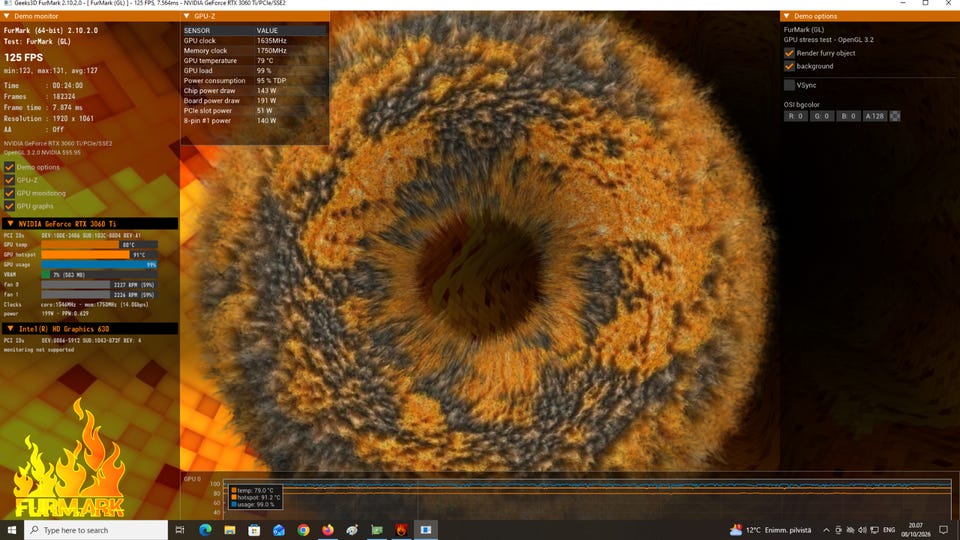
Task: Click Type here to search box
Action: (x=96, y=530)
